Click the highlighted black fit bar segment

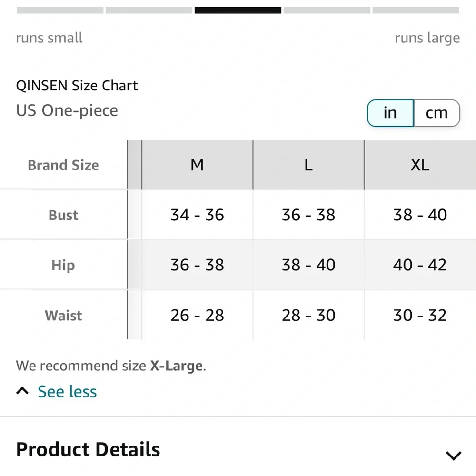coord(238,10)
